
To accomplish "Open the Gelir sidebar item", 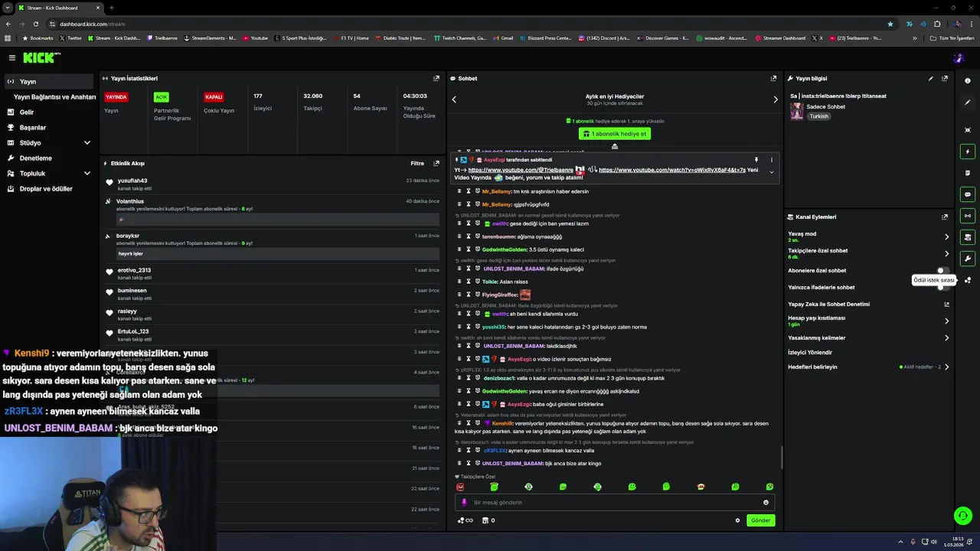I will pyautogui.click(x=50, y=112).
